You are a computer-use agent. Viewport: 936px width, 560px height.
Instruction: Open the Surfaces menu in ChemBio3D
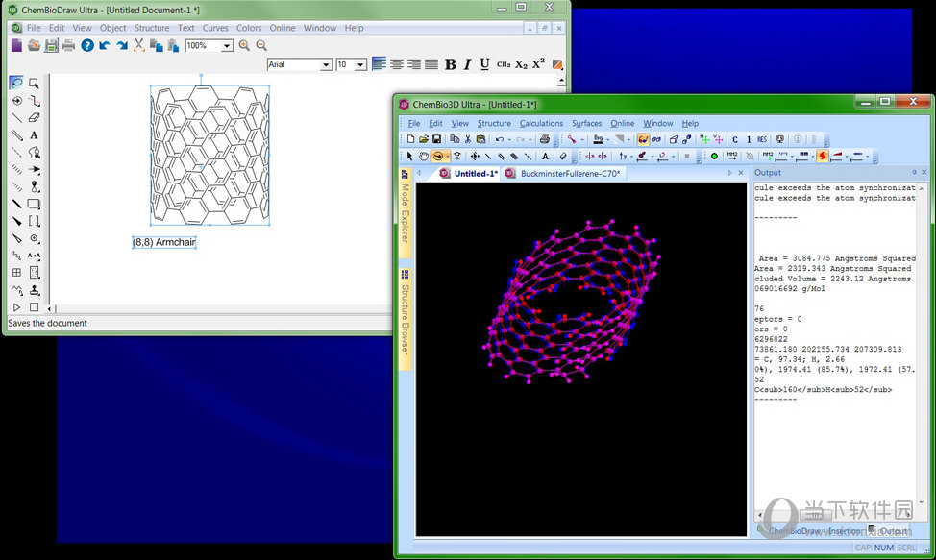pos(587,124)
